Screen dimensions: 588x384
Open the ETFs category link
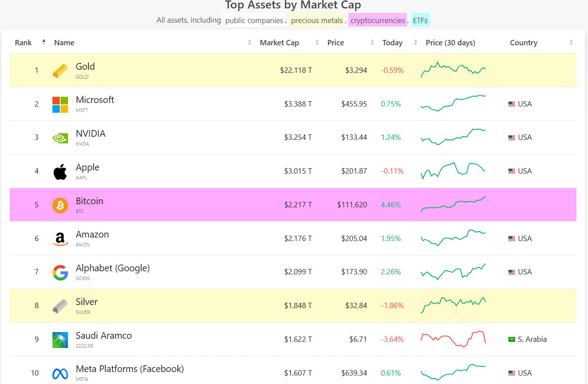click(x=420, y=20)
